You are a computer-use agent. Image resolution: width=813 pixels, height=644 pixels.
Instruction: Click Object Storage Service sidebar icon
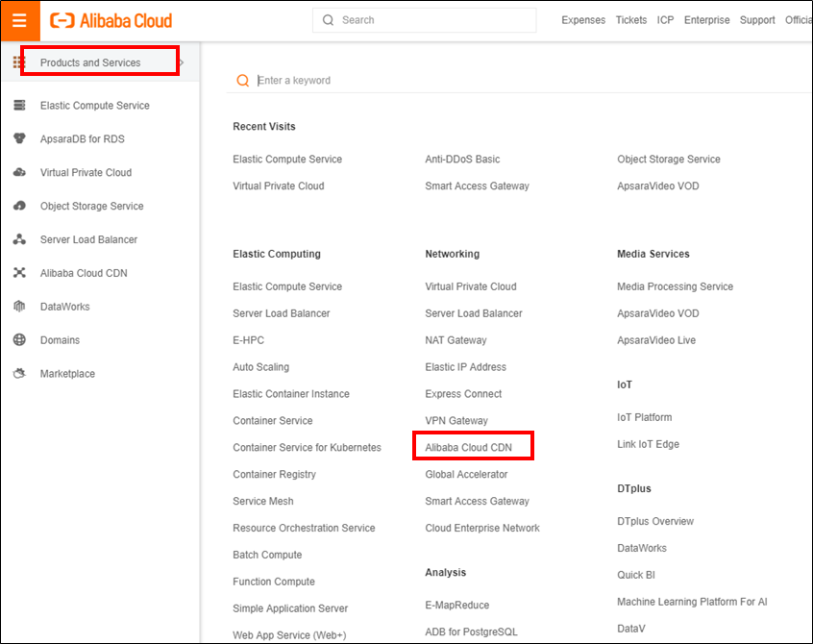[x=19, y=207]
